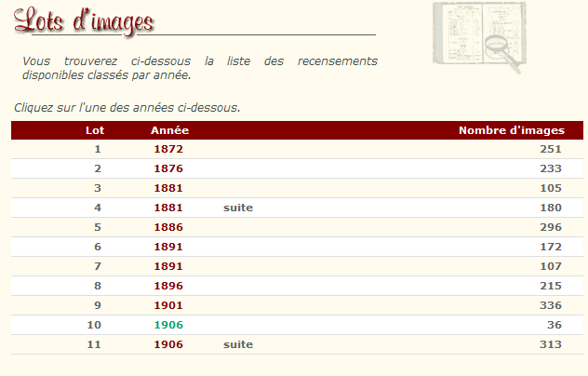Viewport: 588px width, 376px height.
Task: Click the 251 image count cell
Action: pos(551,149)
